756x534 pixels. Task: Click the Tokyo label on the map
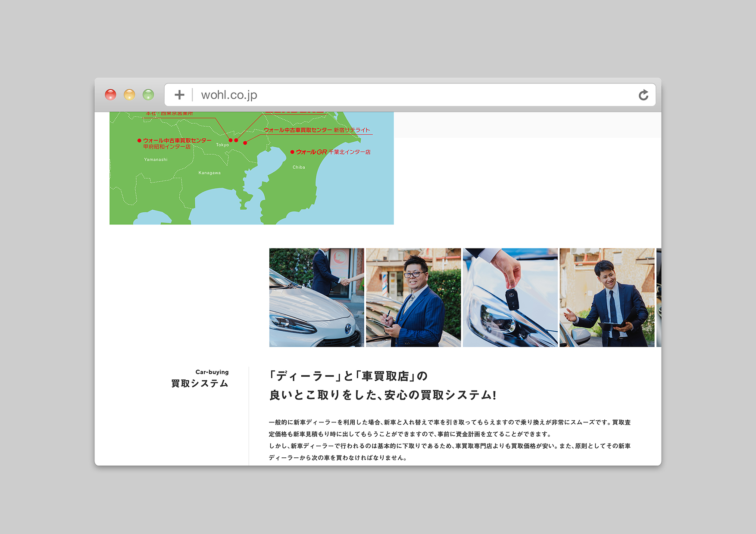[x=223, y=146]
